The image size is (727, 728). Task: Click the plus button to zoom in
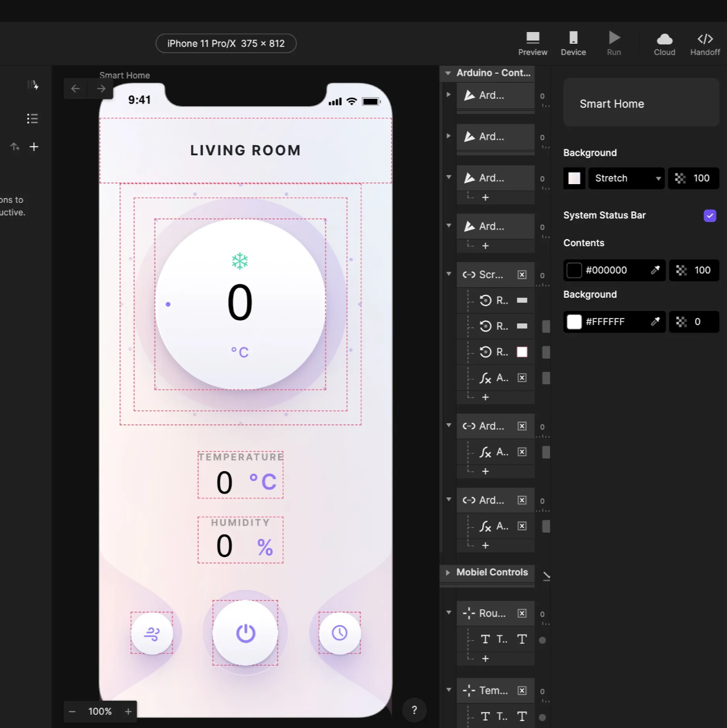coord(128,711)
